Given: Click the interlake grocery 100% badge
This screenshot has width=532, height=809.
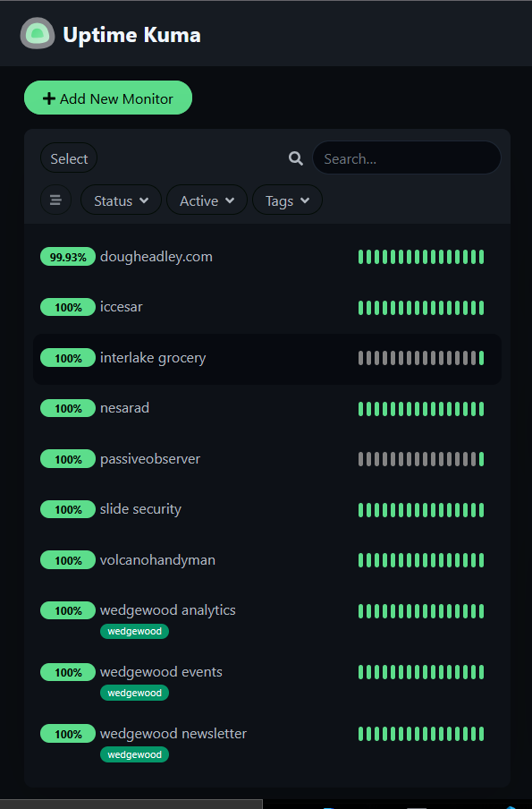Looking at the screenshot, I should [x=68, y=358].
